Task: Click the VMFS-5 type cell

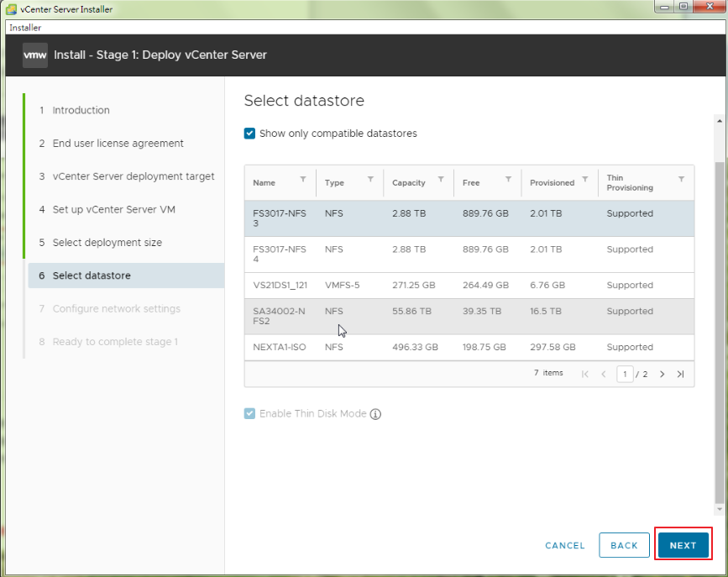Action: click(x=343, y=286)
